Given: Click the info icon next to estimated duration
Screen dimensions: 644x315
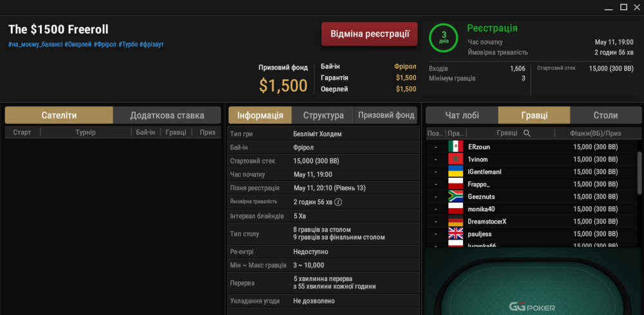Looking at the screenshot, I should tap(339, 202).
